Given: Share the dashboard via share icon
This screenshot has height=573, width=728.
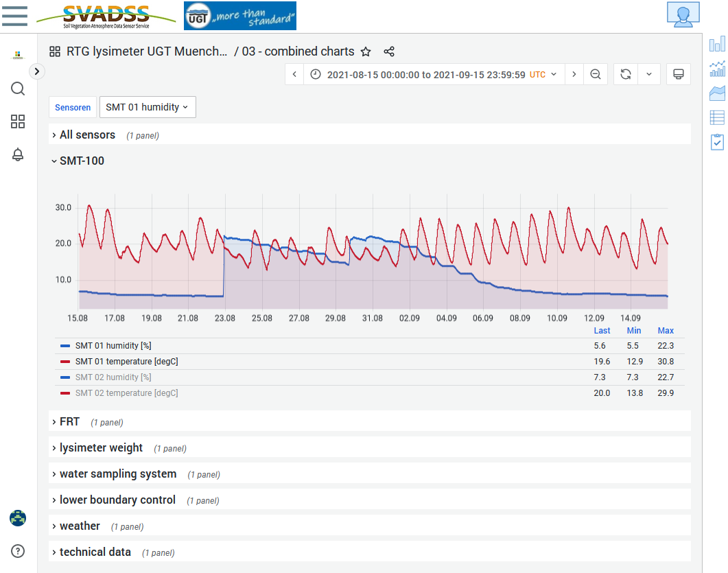Looking at the screenshot, I should [389, 51].
